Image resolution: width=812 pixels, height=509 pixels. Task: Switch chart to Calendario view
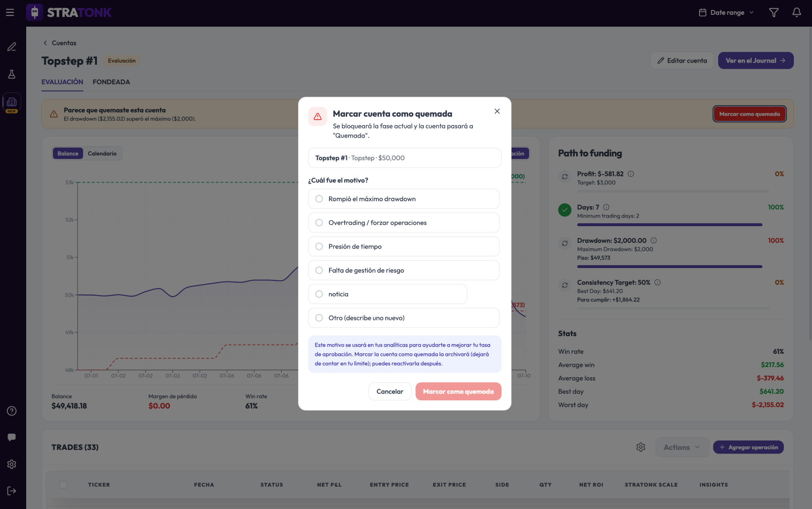pos(102,153)
